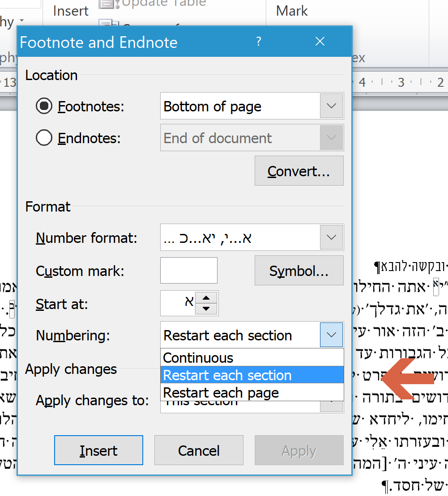Viewport: 448px width, 496px height.
Task: Click the Convert... button
Action: click(299, 171)
